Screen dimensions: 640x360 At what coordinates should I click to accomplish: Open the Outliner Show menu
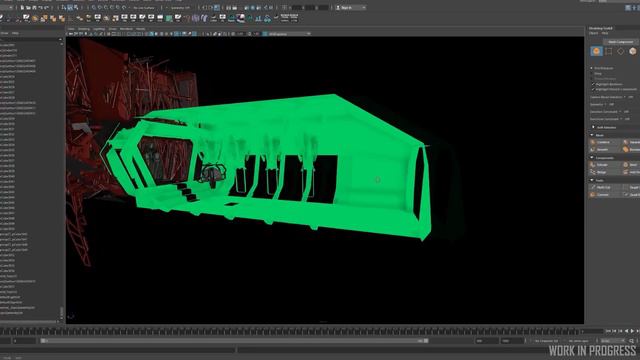(x=4, y=33)
